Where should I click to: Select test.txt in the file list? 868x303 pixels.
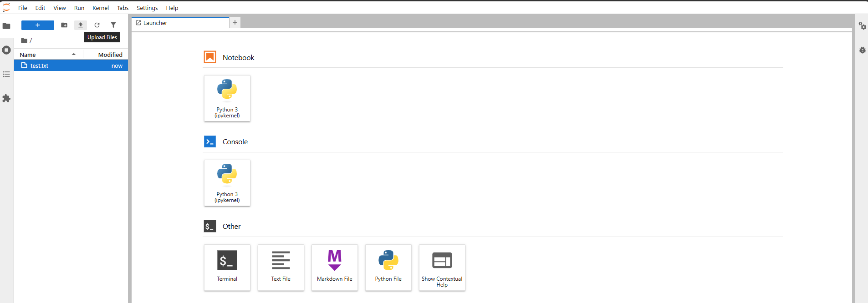pyautogui.click(x=71, y=66)
